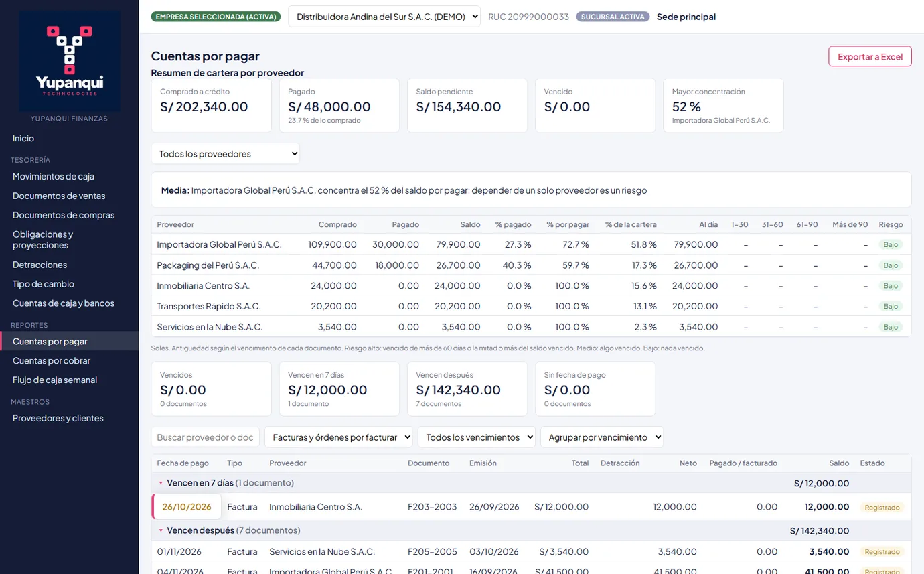Select row Transportes Rápido S.A.C.
Viewport: 924px width, 574px height.
[x=531, y=306]
